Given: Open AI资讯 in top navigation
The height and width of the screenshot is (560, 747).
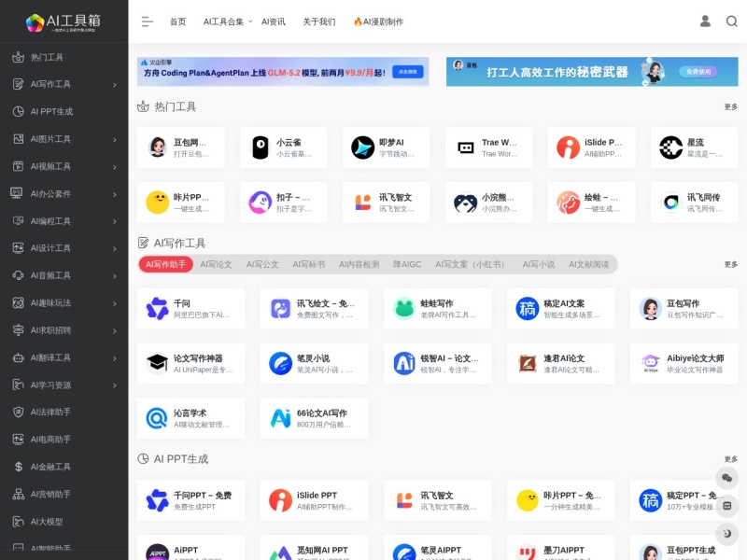Looking at the screenshot, I should (273, 21).
